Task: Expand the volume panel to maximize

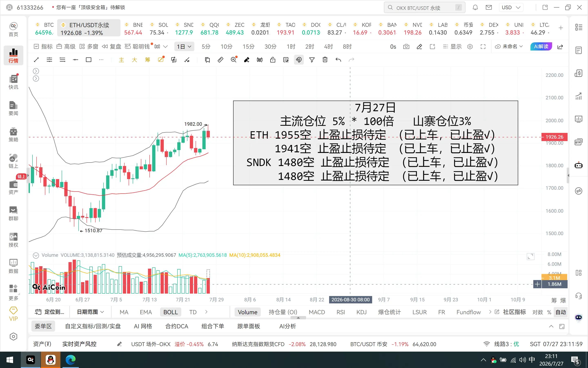Action: 530,257
